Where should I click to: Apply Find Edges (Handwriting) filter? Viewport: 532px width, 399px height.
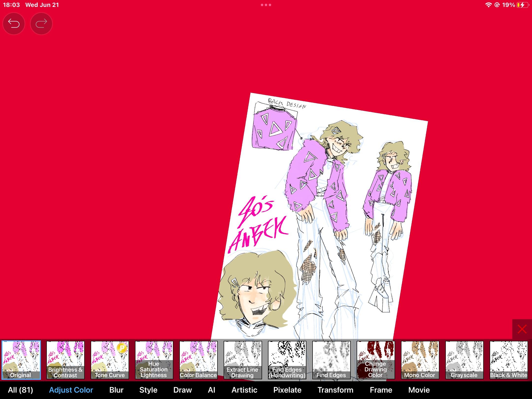(287, 360)
